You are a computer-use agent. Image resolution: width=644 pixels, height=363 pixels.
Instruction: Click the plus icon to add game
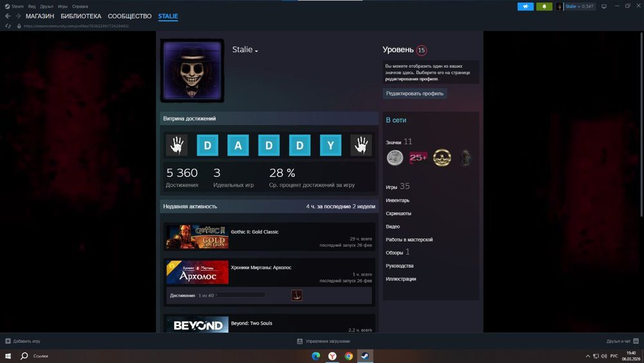click(x=8, y=341)
